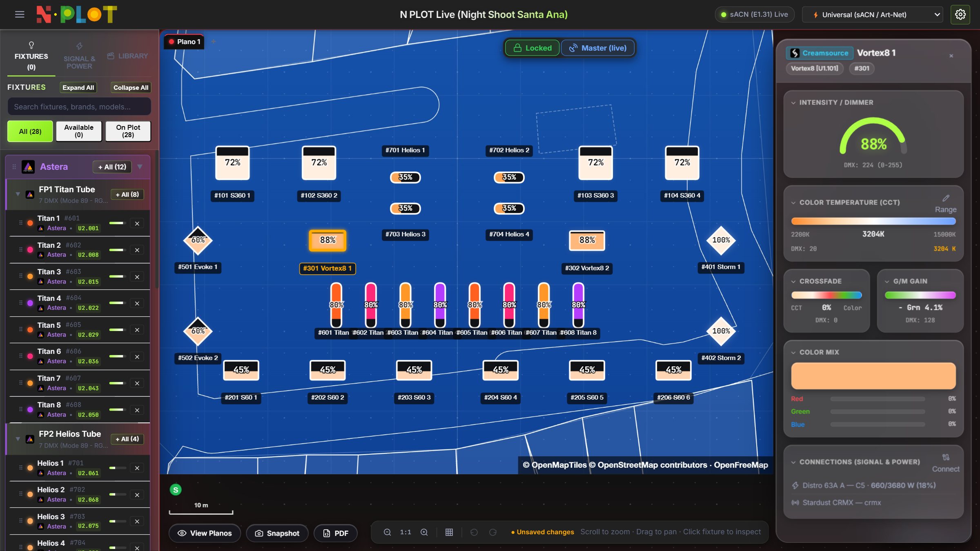980x551 pixels.
Task: Click the Connect icon in Connections
Action: (x=946, y=457)
